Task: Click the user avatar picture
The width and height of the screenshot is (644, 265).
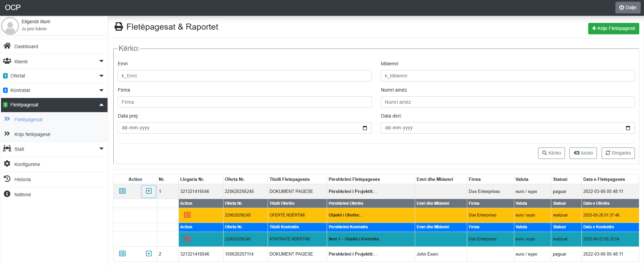Action: (10, 26)
